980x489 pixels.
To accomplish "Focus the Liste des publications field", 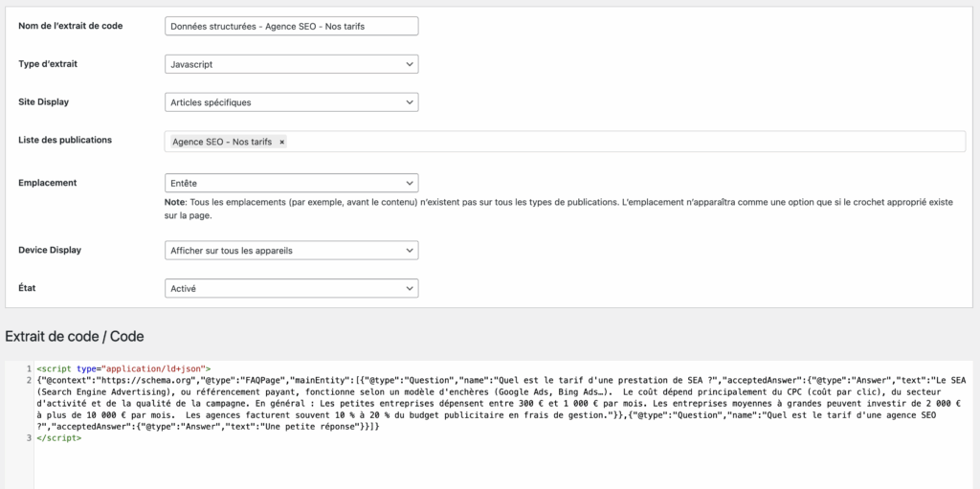I will [x=622, y=142].
